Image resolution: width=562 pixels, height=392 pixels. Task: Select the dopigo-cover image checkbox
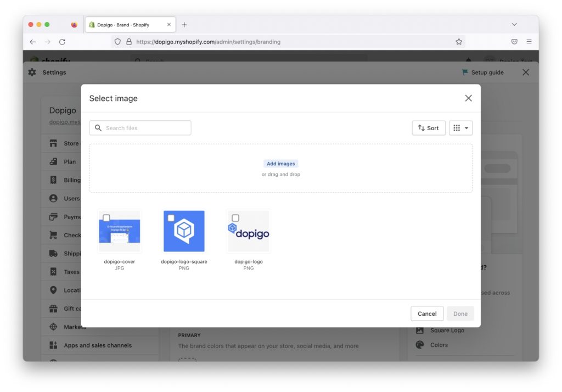click(x=106, y=218)
